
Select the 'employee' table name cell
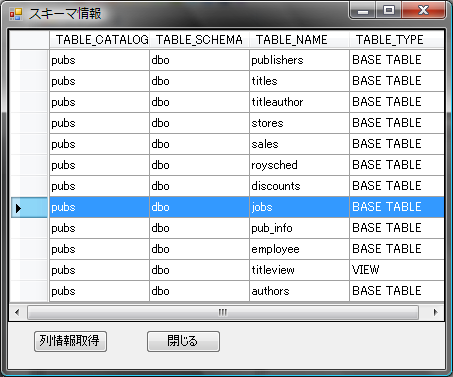click(x=299, y=249)
